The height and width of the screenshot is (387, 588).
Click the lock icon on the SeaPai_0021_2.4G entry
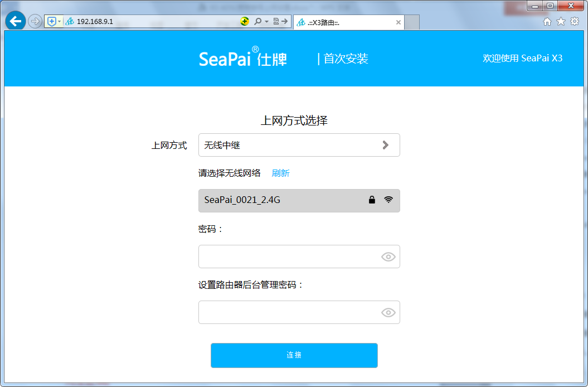(371, 200)
